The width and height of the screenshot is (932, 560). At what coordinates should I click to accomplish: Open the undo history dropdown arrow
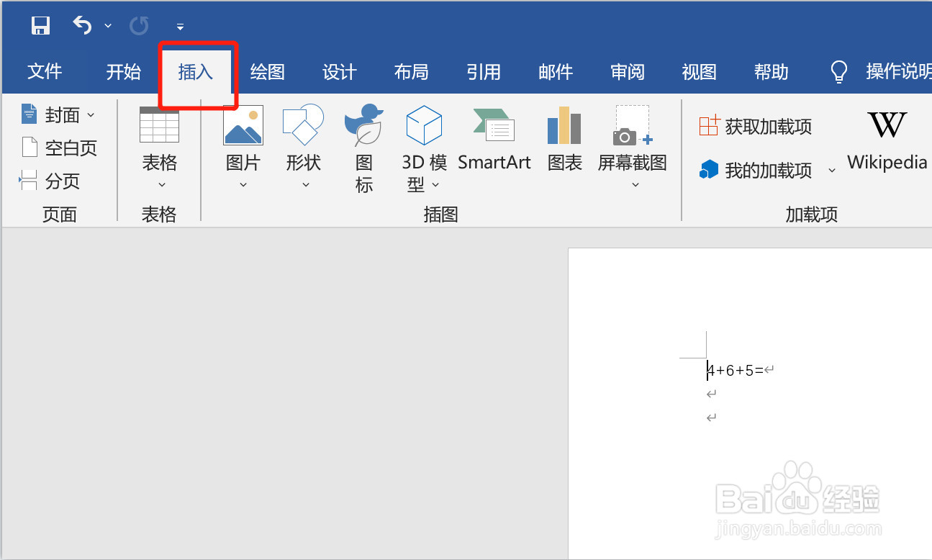pyautogui.click(x=108, y=27)
